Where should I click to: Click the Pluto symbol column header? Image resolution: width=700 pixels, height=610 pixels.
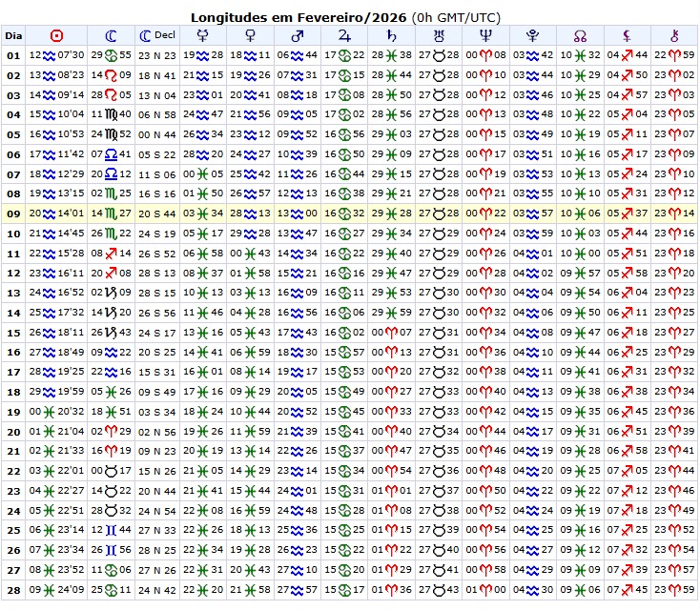pyautogui.click(x=531, y=36)
